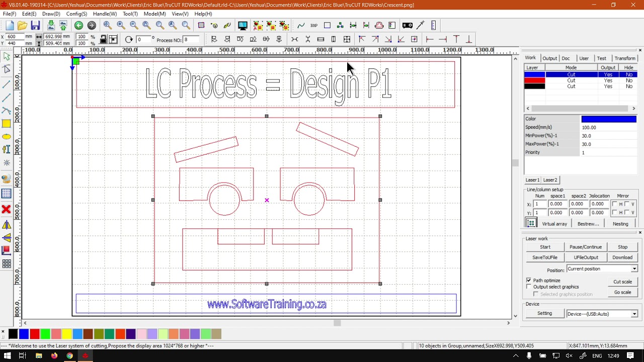Click the Start laser work button
This screenshot has width=644, height=362.
tap(545, 247)
